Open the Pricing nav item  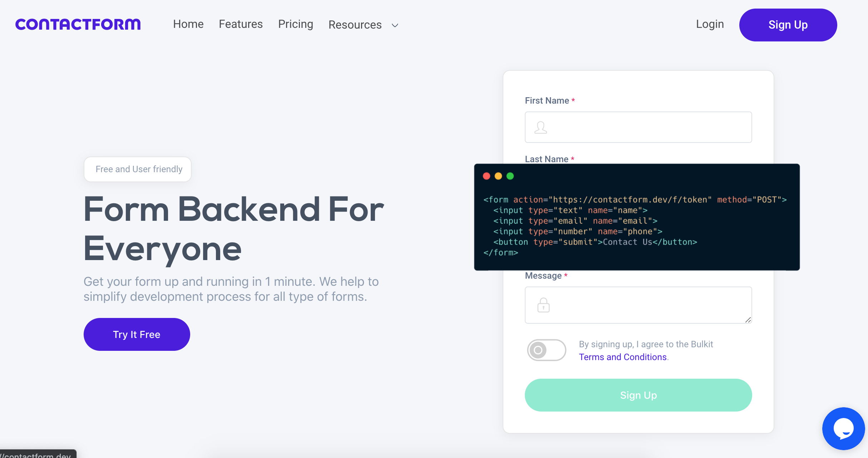pyautogui.click(x=296, y=24)
